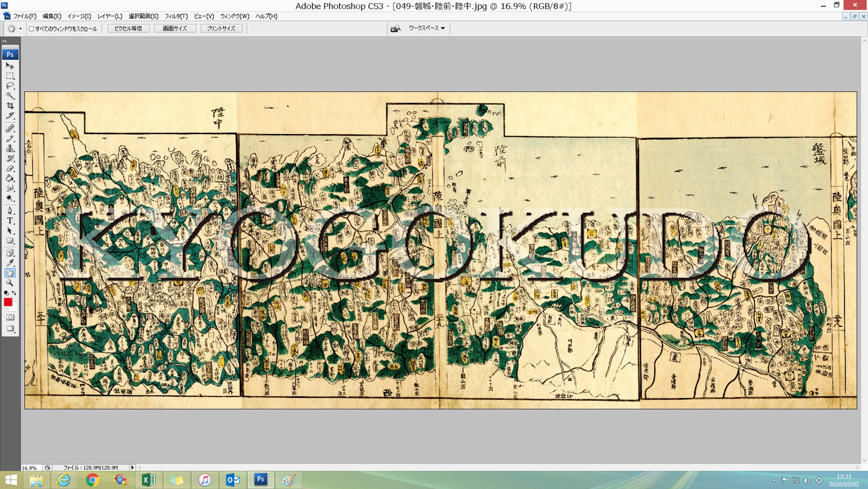Open the ウィンドウ(W) menu

pos(235,16)
